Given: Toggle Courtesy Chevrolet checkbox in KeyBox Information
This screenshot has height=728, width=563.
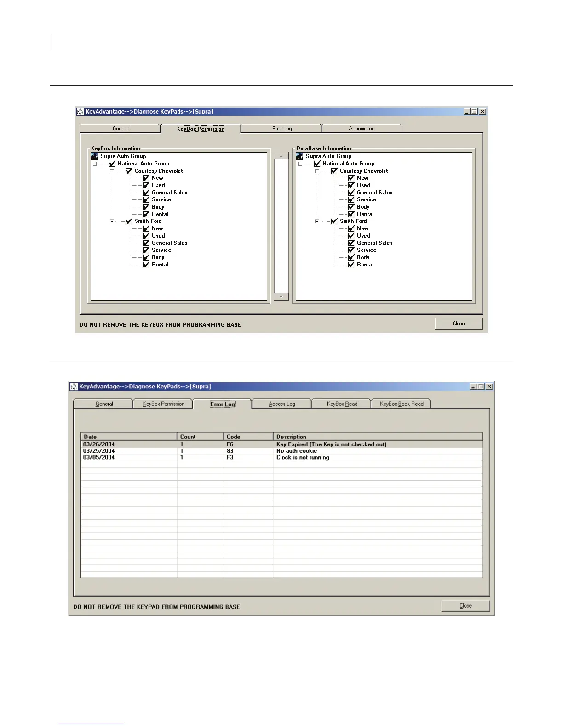Looking at the screenshot, I should (129, 171).
